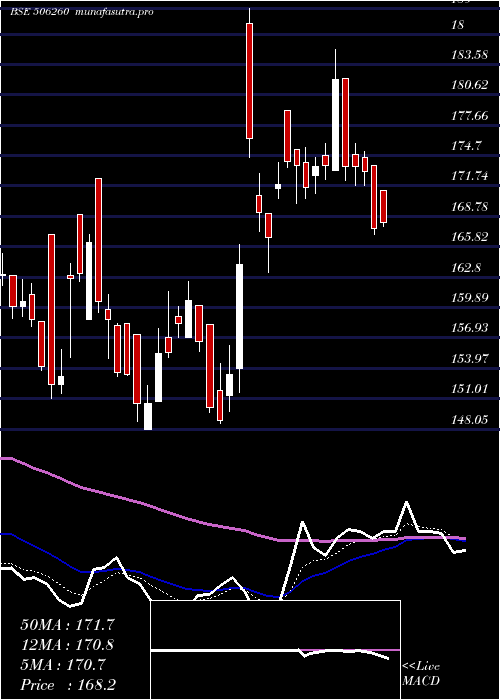Click the 183.58 price axis label
This screenshot has height=700, width=500.
click(x=470, y=54)
